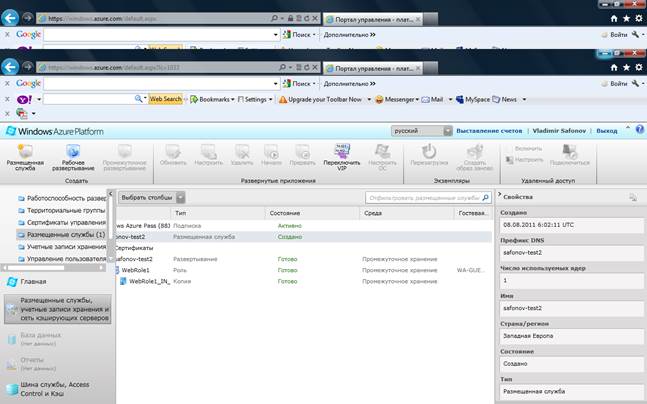
Task: Click the 'Удалить' ribbon icon
Action: tap(242, 155)
